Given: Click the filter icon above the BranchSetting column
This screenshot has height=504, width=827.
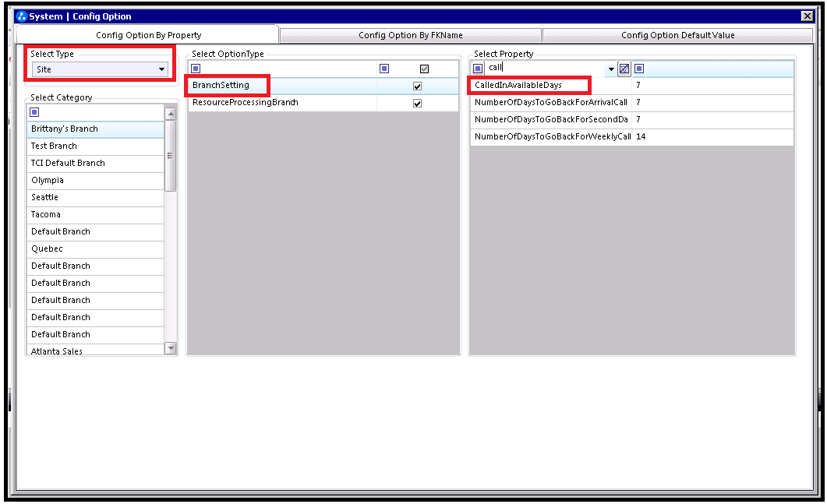Looking at the screenshot, I should point(196,69).
